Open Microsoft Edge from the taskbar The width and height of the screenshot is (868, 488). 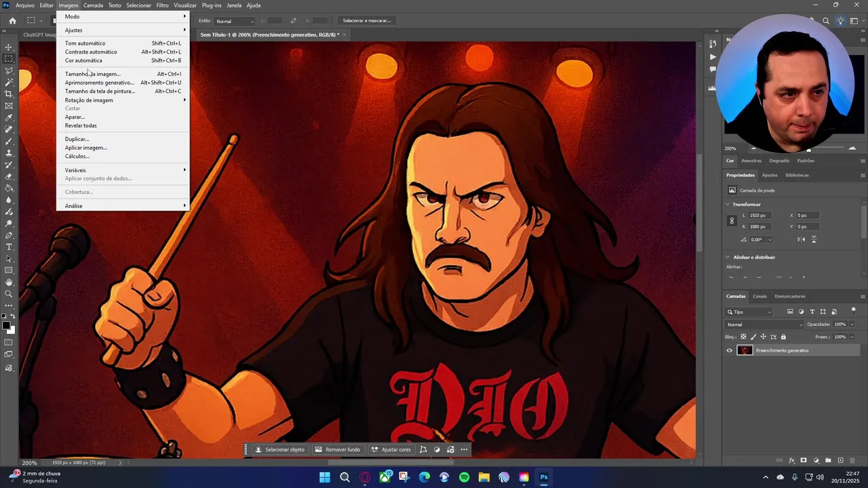pyautogui.click(x=425, y=477)
